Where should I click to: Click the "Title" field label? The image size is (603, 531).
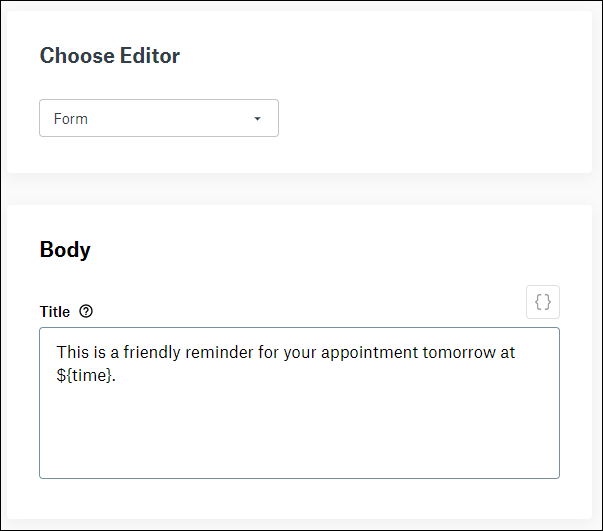pyautogui.click(x=55, y=312)
